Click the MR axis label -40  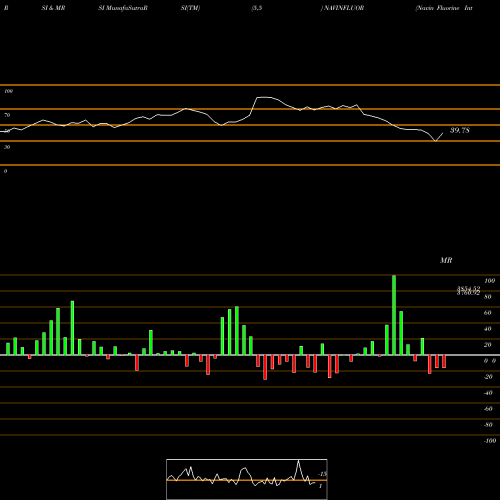(488, 393)
